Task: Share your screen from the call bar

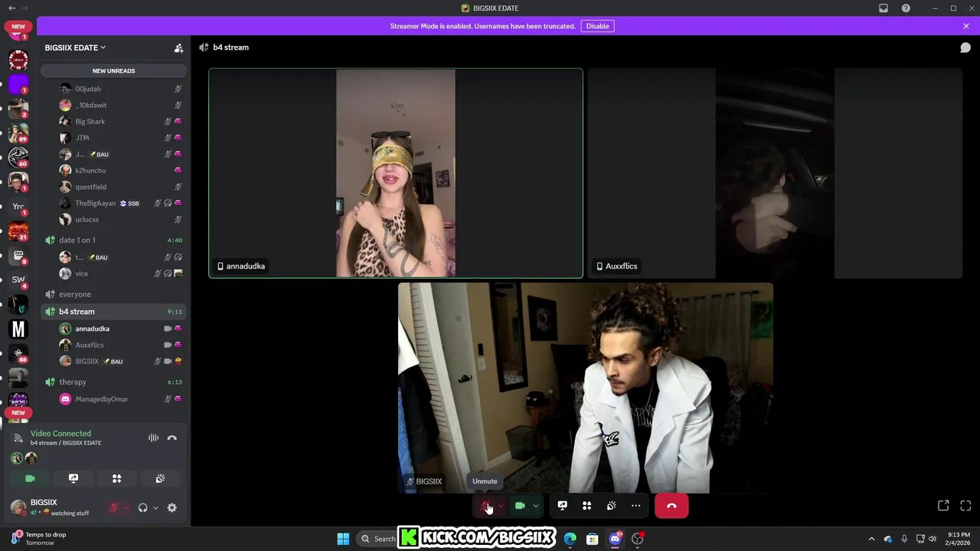Action: 562,506
